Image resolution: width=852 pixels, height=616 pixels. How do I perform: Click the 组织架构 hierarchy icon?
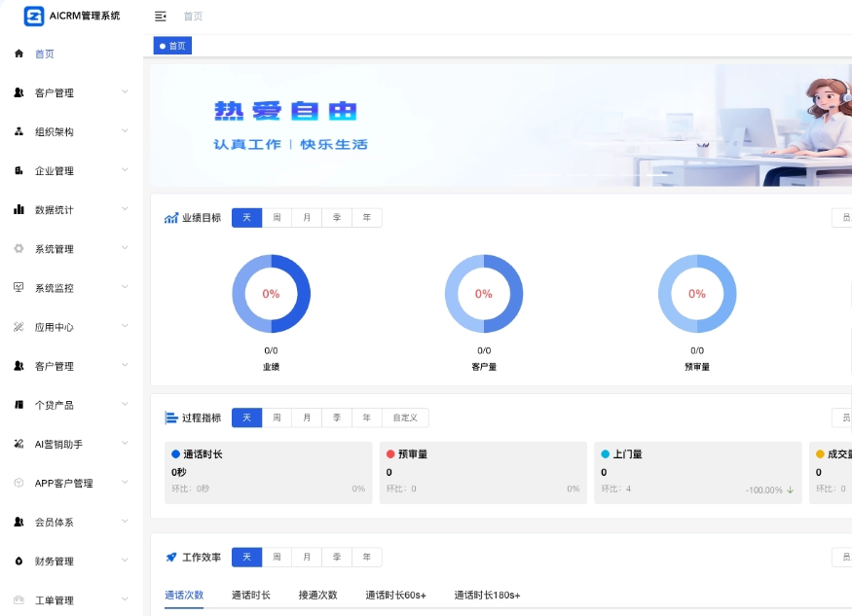19,131
